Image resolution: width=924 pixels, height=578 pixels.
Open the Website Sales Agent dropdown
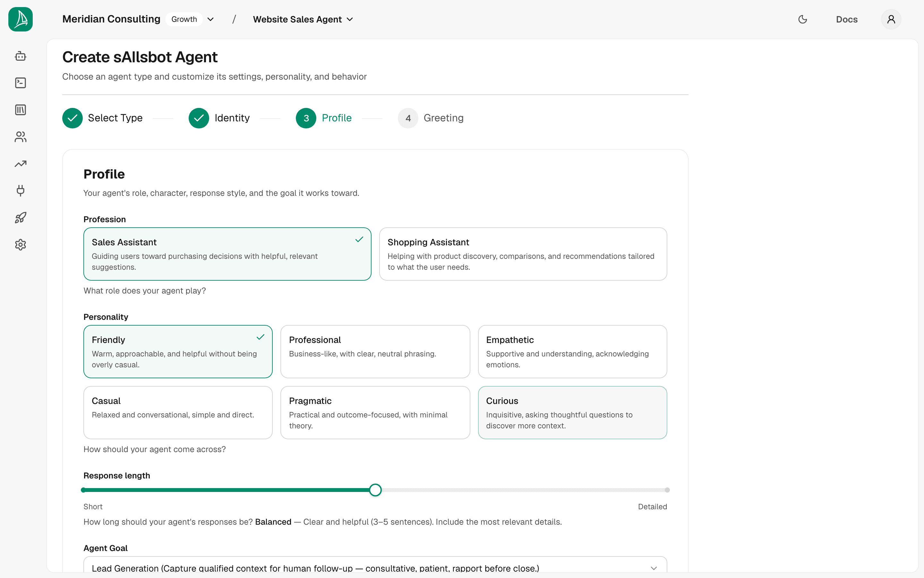coord(303,20)
